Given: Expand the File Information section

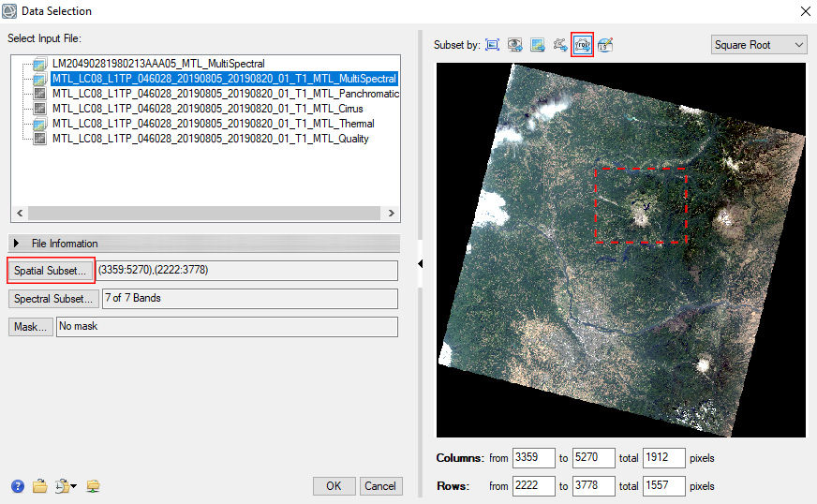Looking at the screenshot, I should (x=19, y=244).
